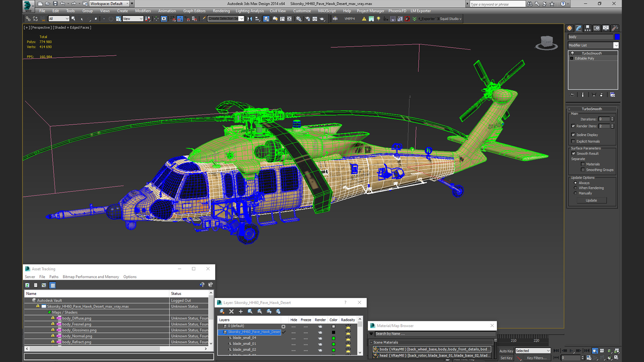
Task: Undo the last action using the toolbar arrow
Action: pos(62,4)
